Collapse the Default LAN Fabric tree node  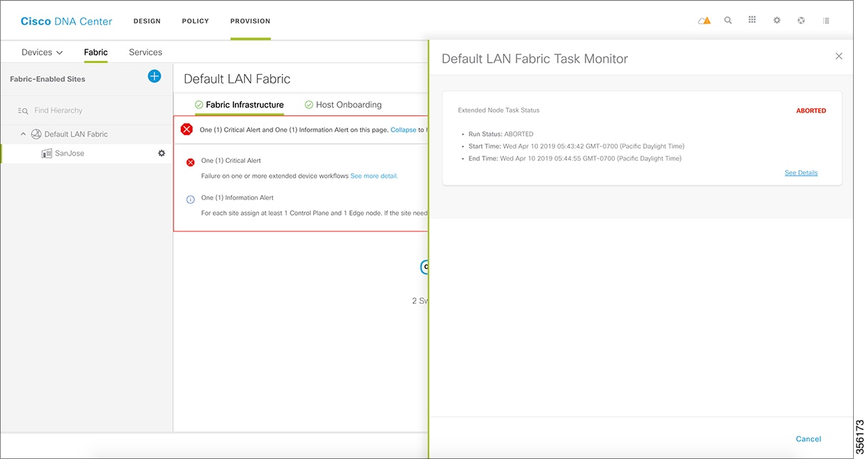[x=23, y=134]
